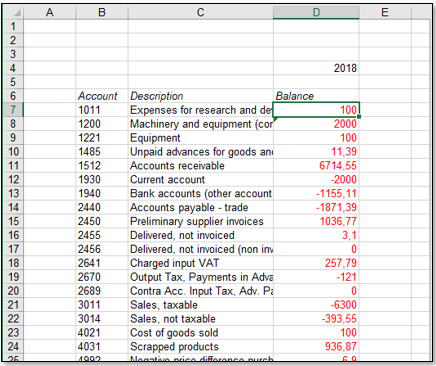
Task: Click 'Expenses for research' description cell
Action: coord(200,110)
